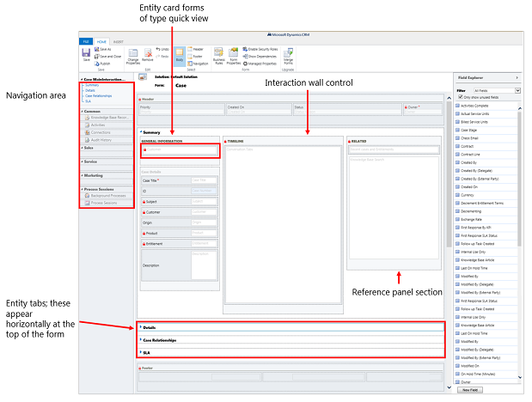Image resolution: width=532 pixels, height=402 pixels.
Task: Click the Remove icon in the ribbon
Action: [148, 55]
